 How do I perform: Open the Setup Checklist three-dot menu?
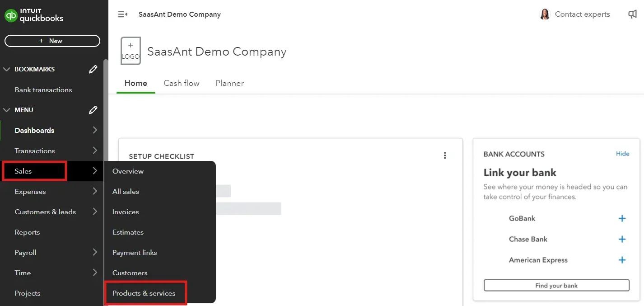(x=445, y=155)
